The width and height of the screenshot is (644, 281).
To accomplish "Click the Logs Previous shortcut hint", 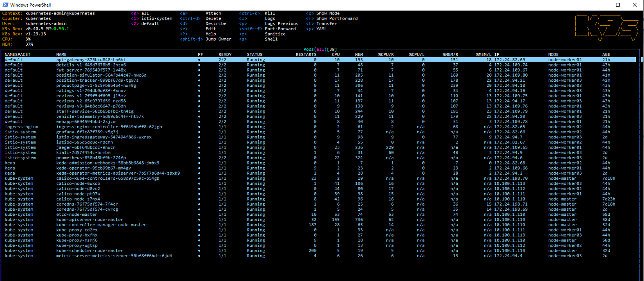I will point(281,23).
